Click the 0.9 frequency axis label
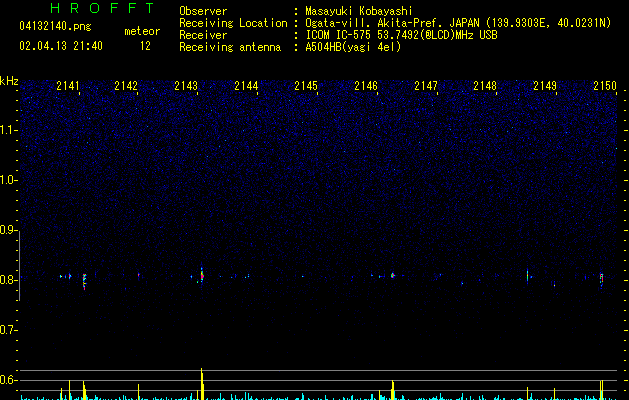The image size is (629, 400). 9,230
